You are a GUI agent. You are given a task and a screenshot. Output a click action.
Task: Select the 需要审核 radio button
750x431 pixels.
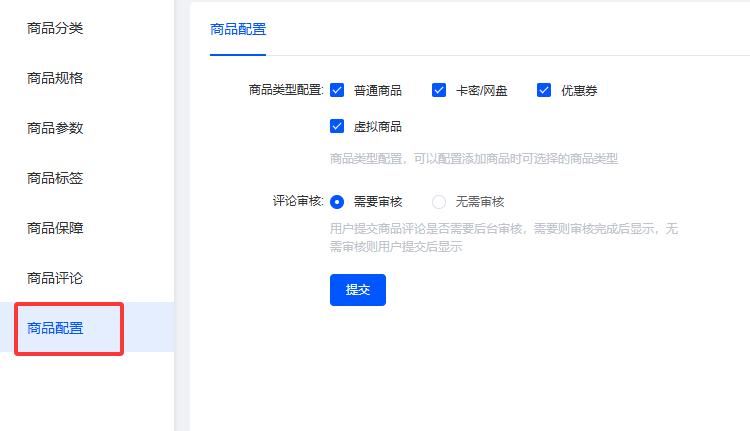[x=337, y=201]
